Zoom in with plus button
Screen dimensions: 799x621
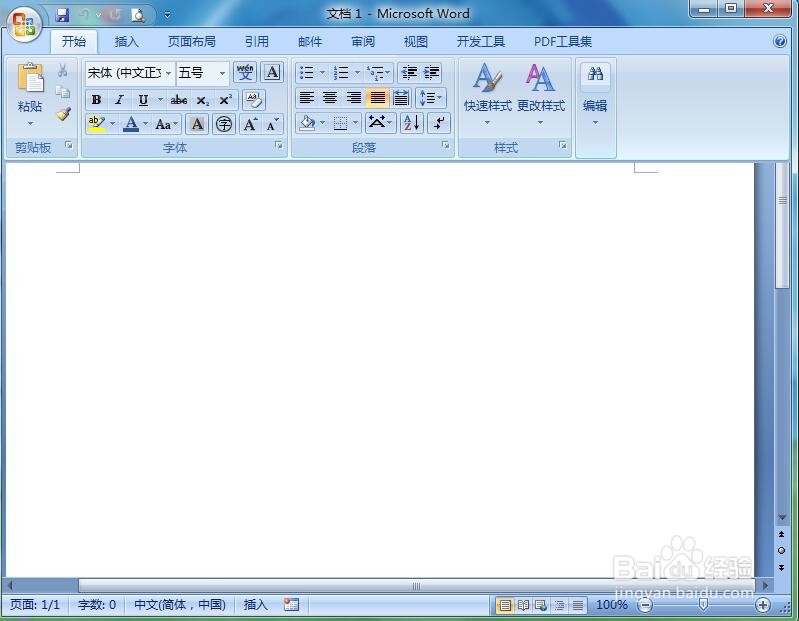click(x=763, y=605)
